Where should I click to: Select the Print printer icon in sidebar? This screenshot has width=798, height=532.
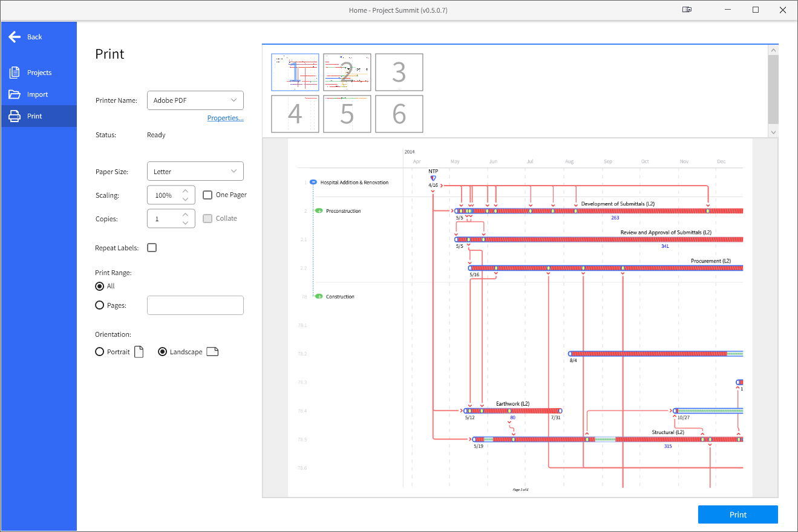coord(15,116)
